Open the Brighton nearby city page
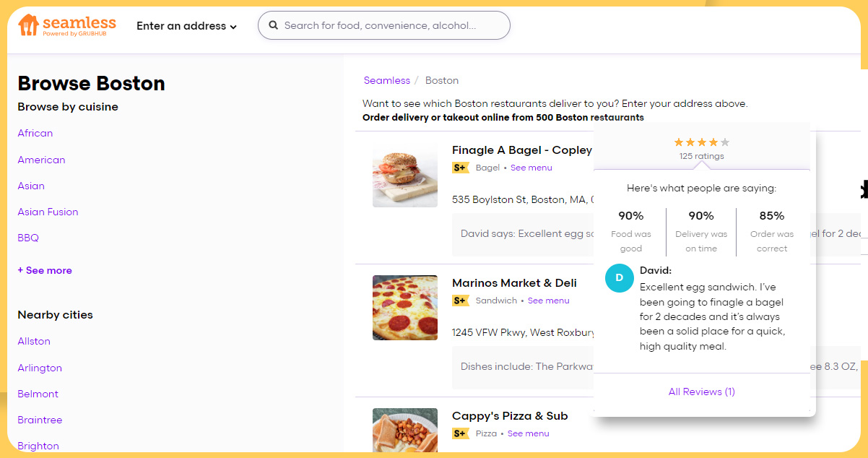The image size is (868, 458). 38,446
